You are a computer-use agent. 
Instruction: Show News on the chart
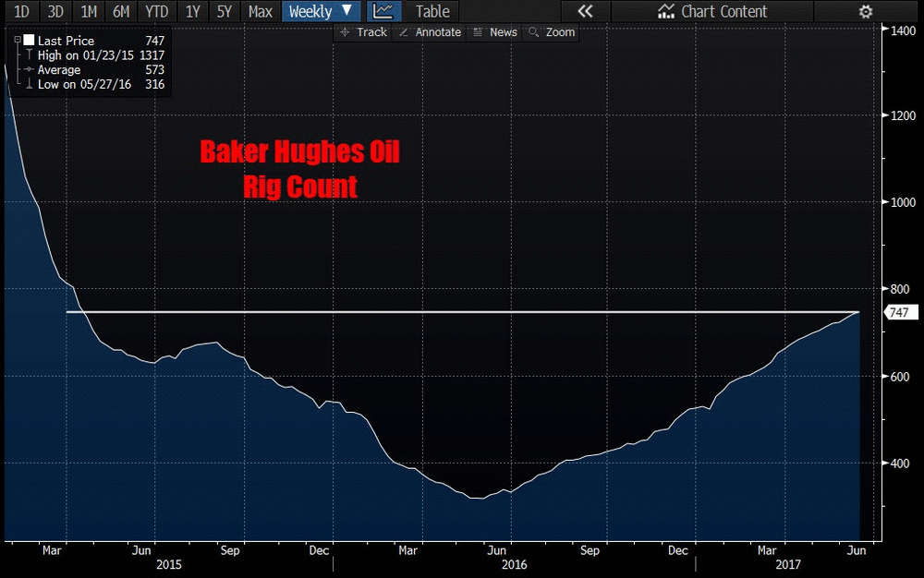(x=495, y=32)
